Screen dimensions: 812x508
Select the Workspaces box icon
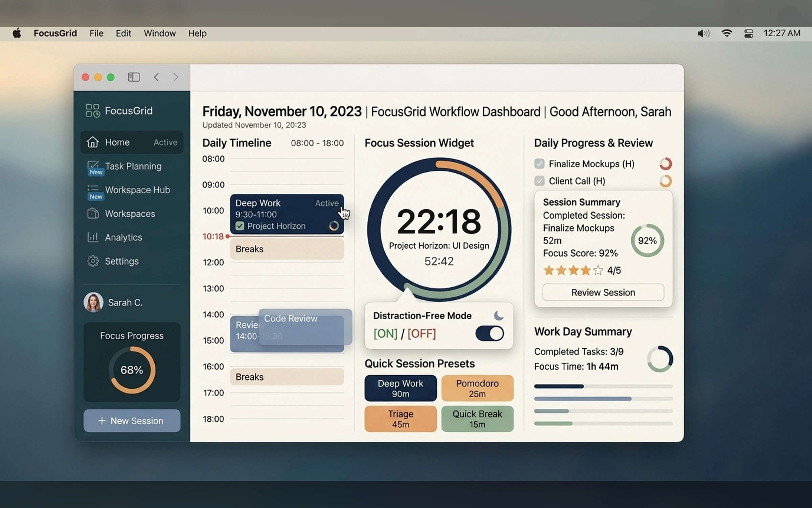(x=93, y=213)
